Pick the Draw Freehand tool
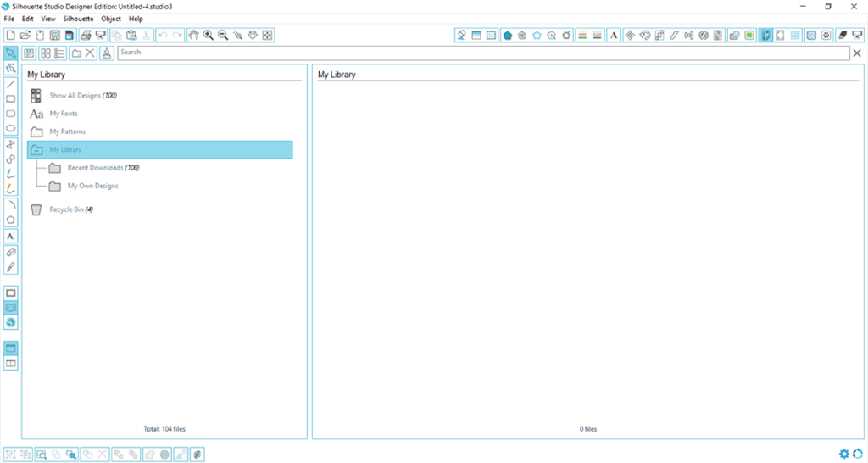 pyautogui.click(x=10, y=174)
